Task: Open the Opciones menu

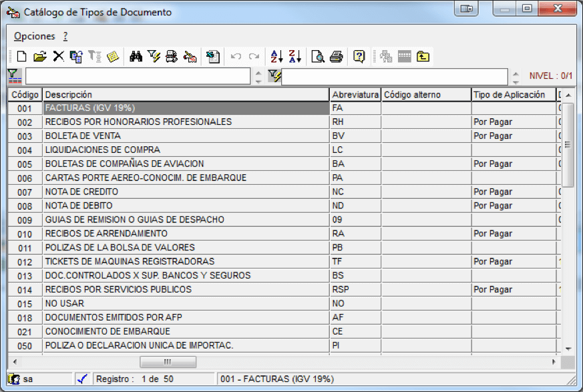Action: (x=34, y=36)
